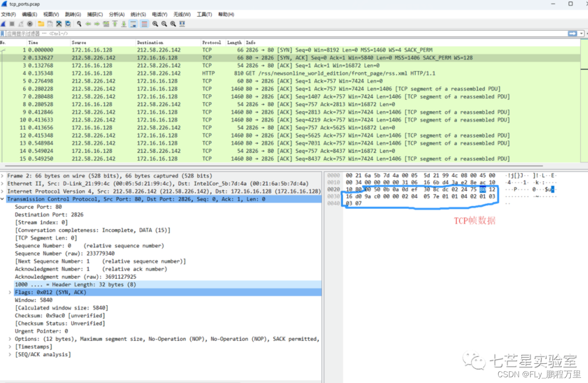Image resolution: width=588 pixels, height=383 pixels.
Task: Select packet 1 SYN row
Action: pos(290,50)
